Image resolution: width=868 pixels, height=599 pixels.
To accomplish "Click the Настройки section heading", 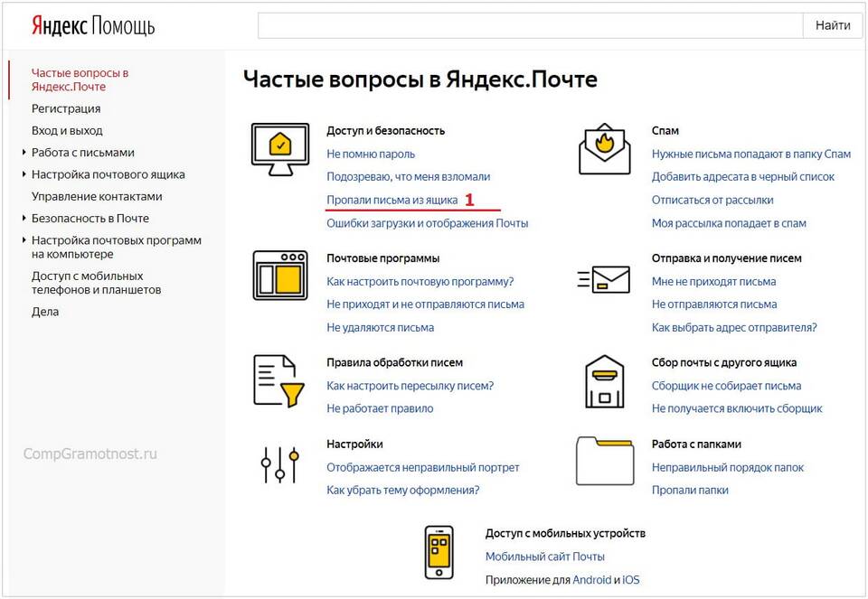I will pos(354,445).
